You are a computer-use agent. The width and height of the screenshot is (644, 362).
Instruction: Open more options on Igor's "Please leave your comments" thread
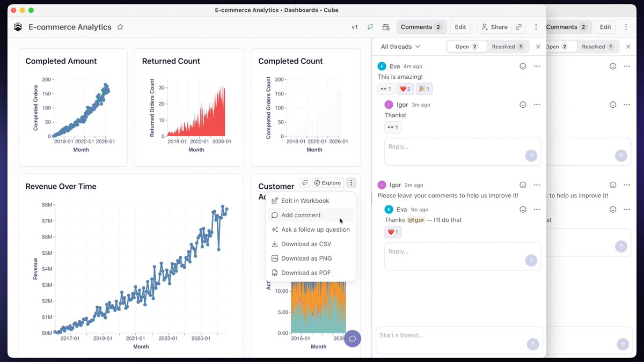point(537,184)
